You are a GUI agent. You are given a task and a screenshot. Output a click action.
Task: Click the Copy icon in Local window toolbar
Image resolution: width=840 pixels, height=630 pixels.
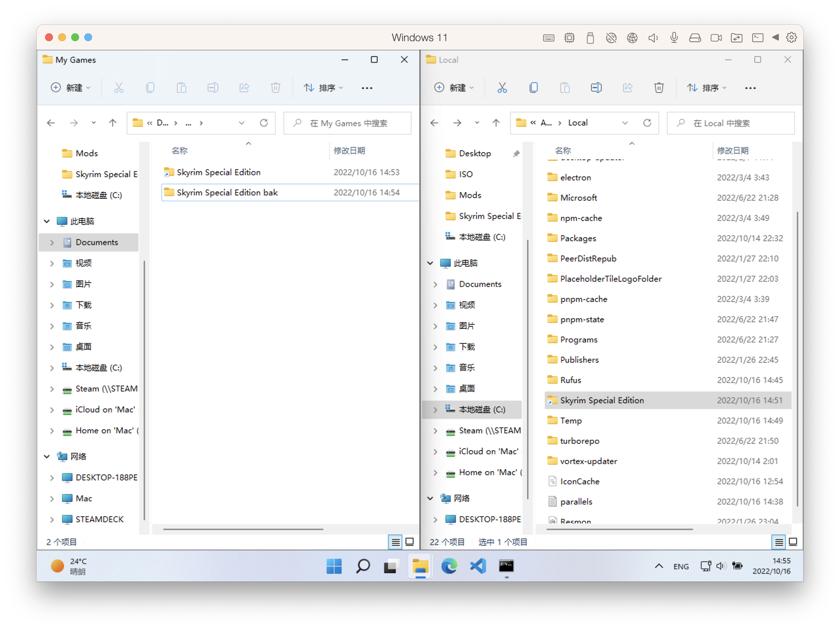click(533, 88)
